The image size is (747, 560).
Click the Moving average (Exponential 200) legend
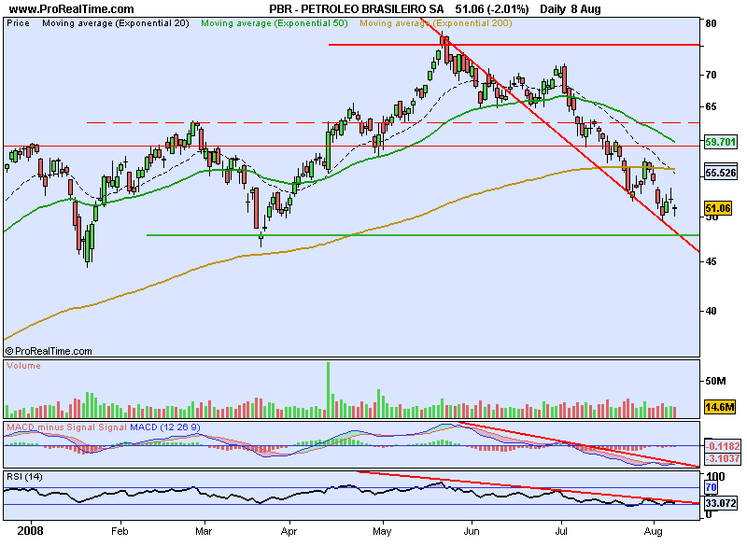click(x=436, y=23)
